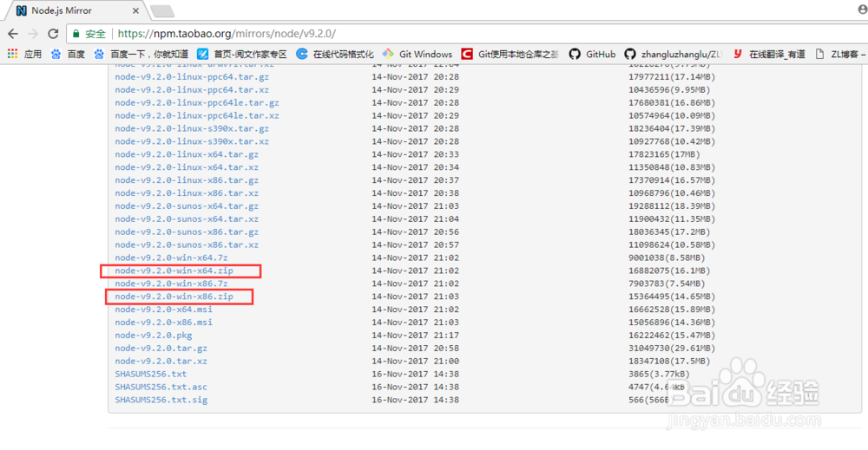
Task: Download node-v9.2.0-linux-x64.tar.xz
Action: point(187,167)
